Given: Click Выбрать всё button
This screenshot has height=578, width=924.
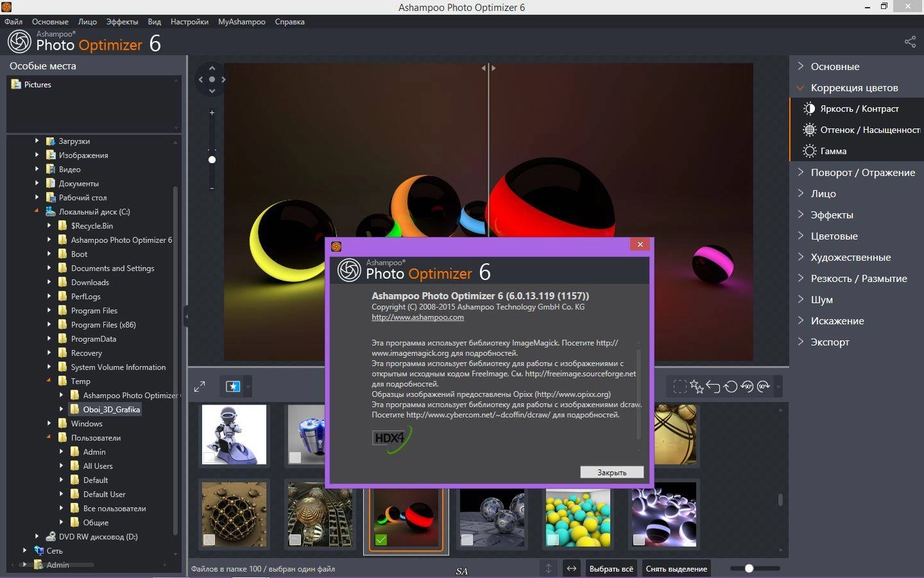Looking at the screenshot, I should (x=611, y=568).
